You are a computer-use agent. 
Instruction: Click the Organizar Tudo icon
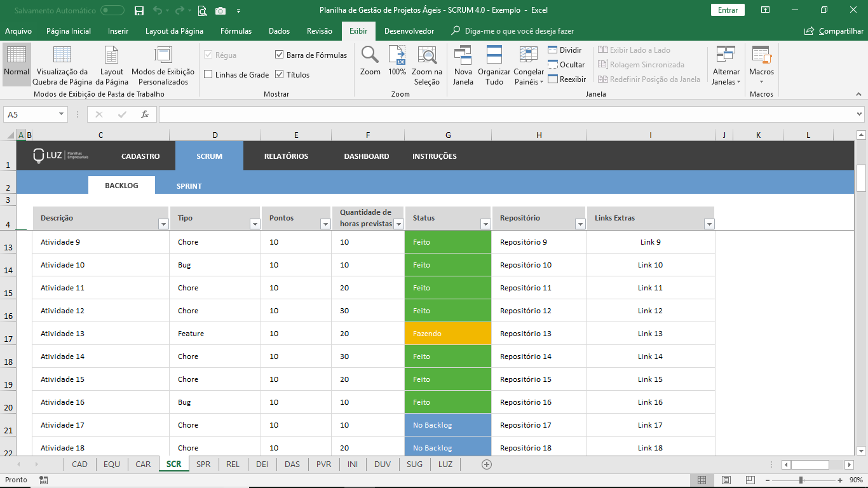(494, 56)
